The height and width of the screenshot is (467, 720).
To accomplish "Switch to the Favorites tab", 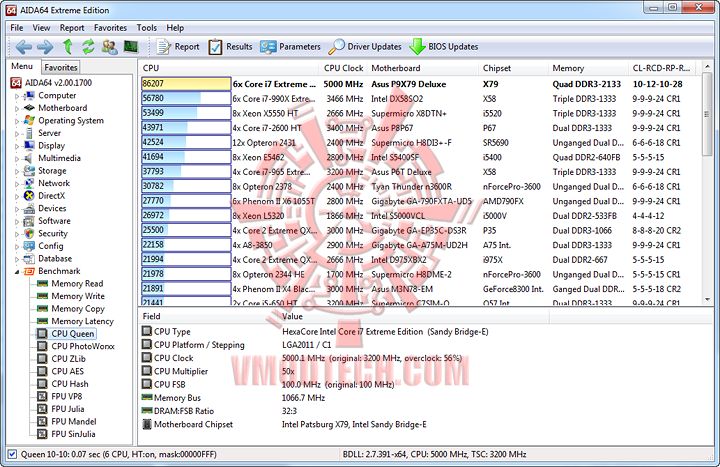I will (x=61, y=68).
